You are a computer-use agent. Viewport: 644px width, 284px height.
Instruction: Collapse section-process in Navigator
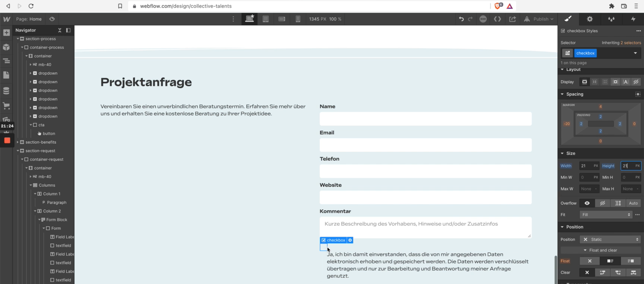(x=18, y=39)
